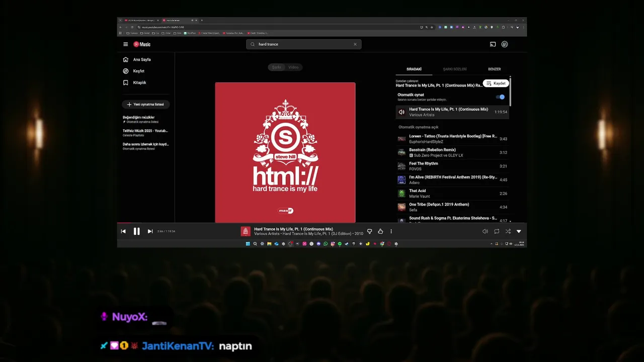Play That Acid by Marie Vaunt
Screen dimensions: 644x362
point(452,193)
